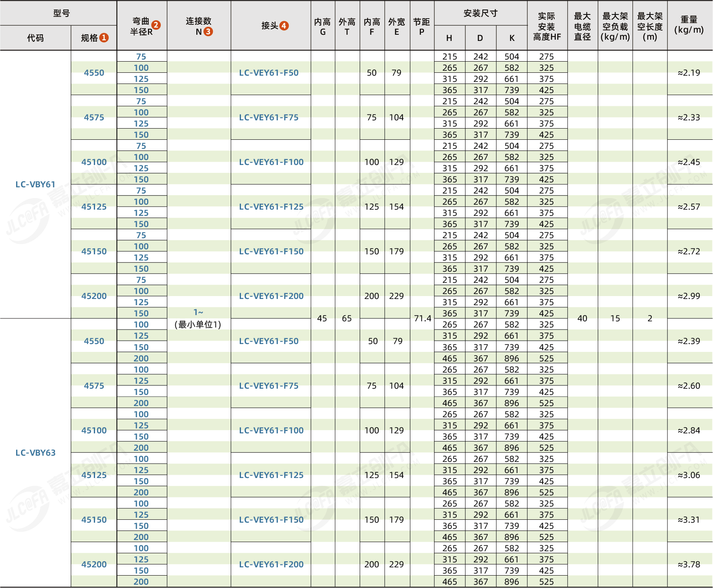Select the weight value ≈2.72

click(x=689, y=251)
